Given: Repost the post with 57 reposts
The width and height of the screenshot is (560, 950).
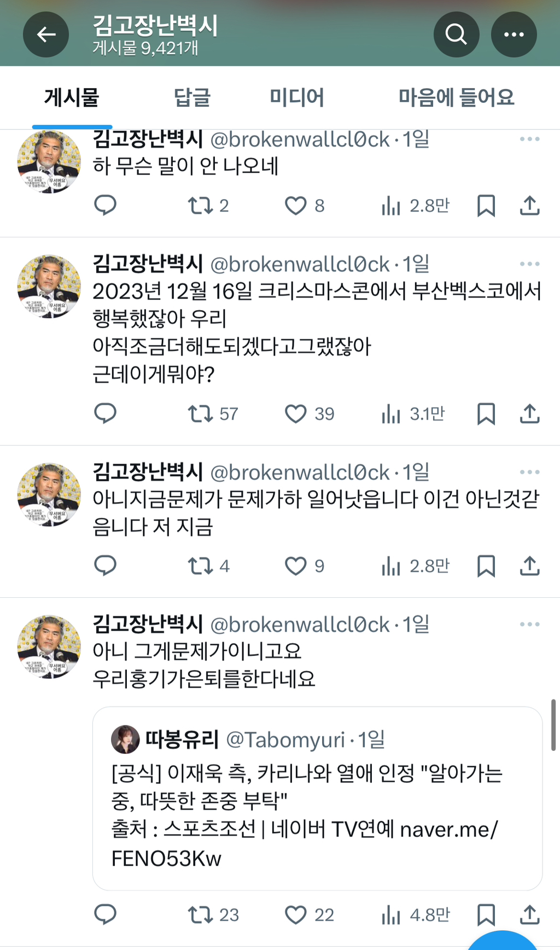Looking at the screenshot, I should (x=201, y=414).
